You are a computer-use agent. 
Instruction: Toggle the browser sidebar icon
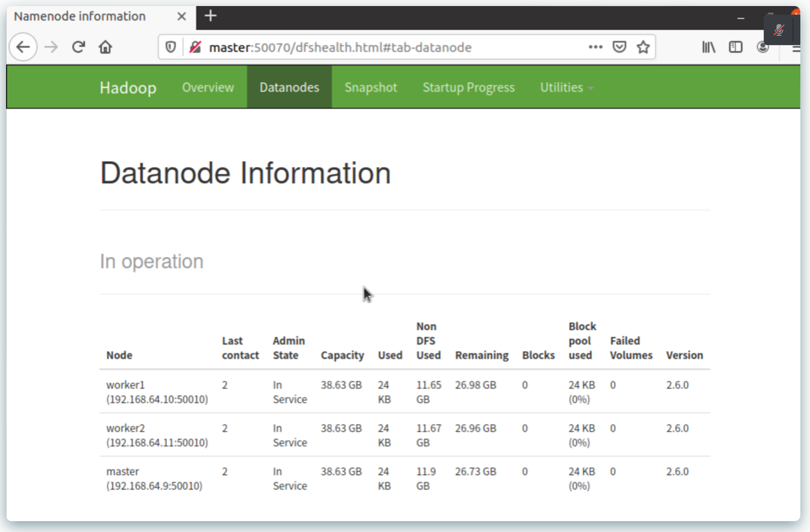coord(736,46)
